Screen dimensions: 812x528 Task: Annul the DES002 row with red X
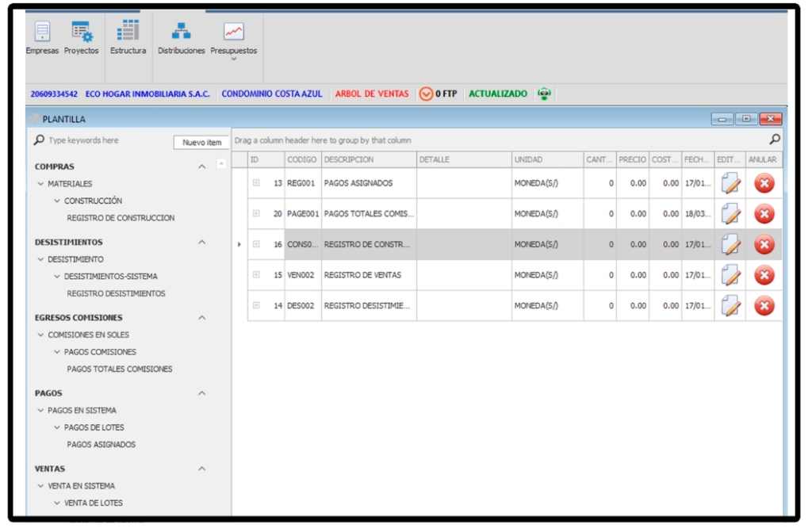tap(764, 305)
